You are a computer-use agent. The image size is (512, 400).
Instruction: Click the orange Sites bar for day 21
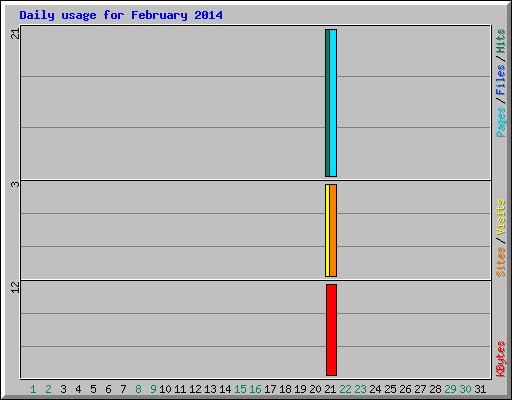click(x=333, y=230)
